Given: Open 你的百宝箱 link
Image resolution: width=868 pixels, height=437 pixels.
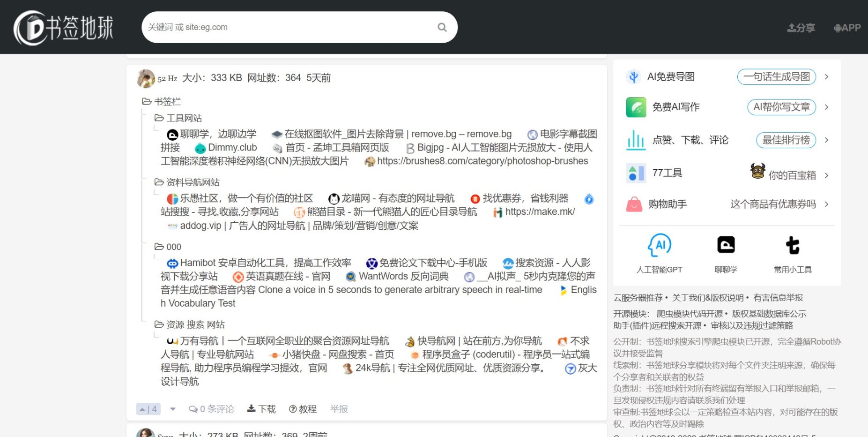Looking at the screenshot, I should [x=792, y=175].
